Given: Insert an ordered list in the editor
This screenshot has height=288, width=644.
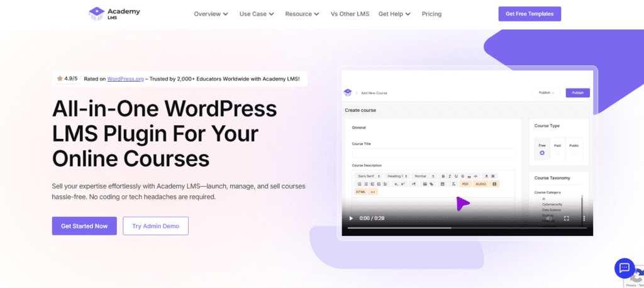Looking at the screenshot, I should tap(359, 184).
